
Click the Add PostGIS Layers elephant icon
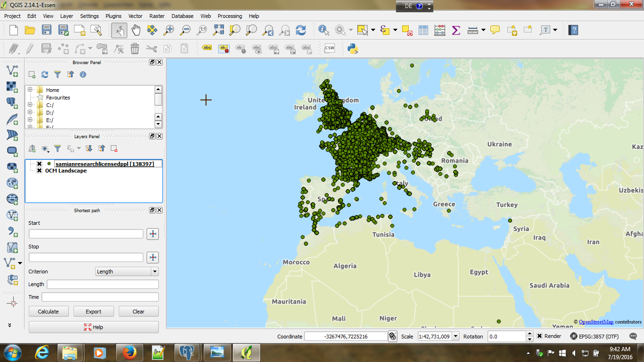click(x=12, y=103)
